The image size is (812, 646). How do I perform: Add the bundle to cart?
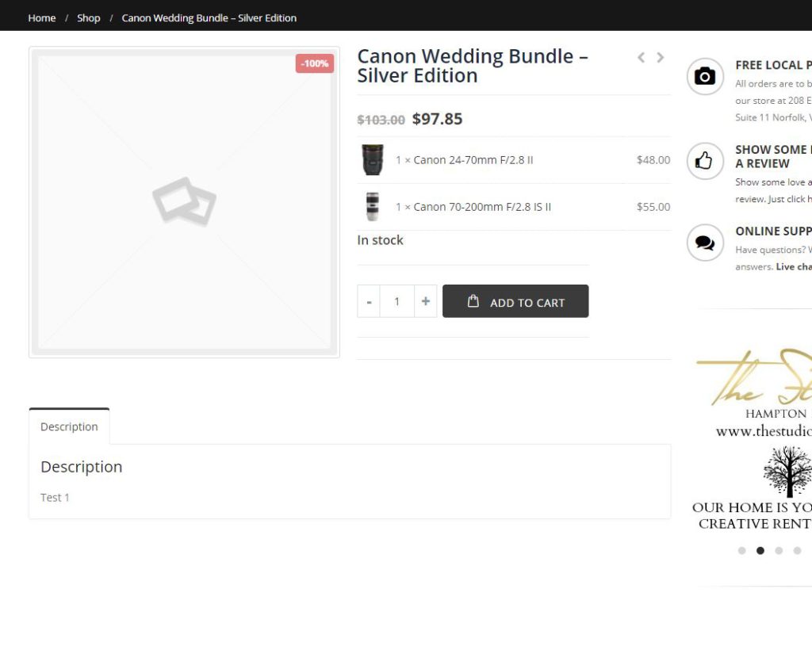pos(515,301)
